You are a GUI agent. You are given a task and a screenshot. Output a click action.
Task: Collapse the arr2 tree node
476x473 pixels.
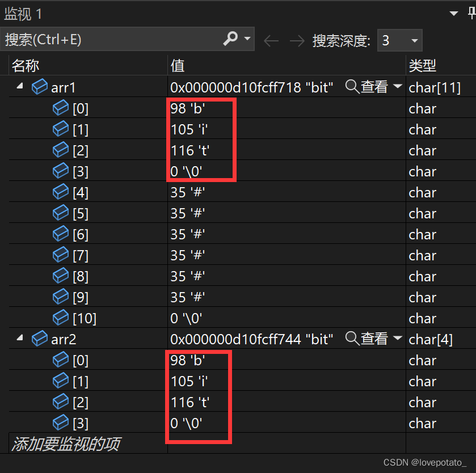tap(20, 337)
